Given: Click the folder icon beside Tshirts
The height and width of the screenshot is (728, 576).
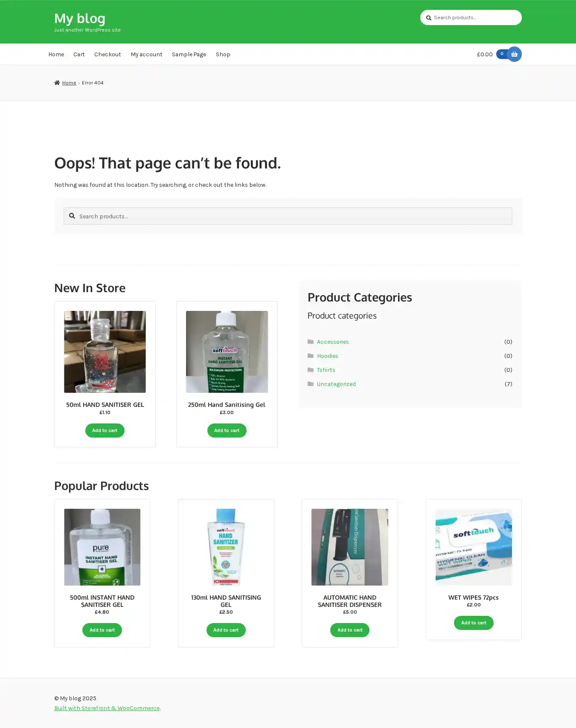Looking at the screenshot, I should [x=311, y=370].
